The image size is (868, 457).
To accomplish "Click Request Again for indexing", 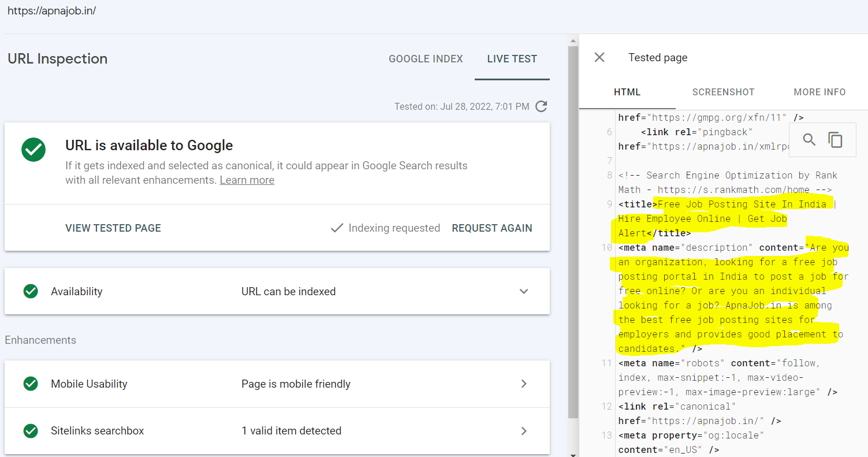I will coord(492,228).
